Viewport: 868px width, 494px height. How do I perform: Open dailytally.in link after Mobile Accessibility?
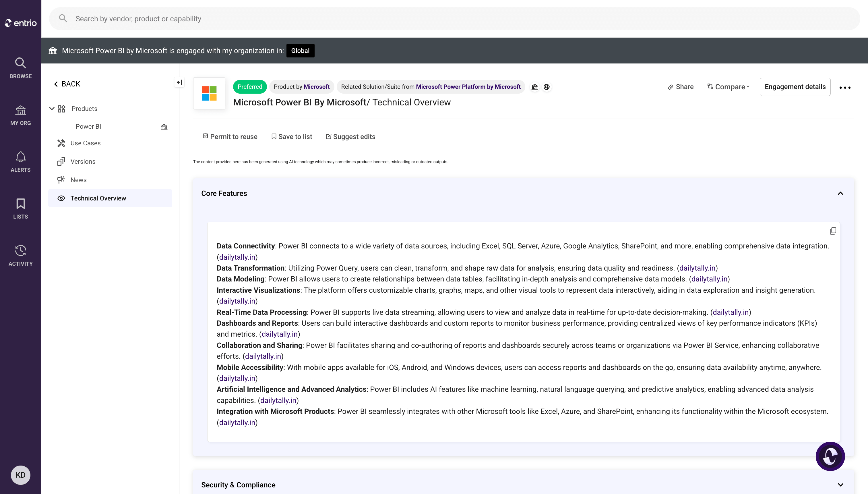237,378
